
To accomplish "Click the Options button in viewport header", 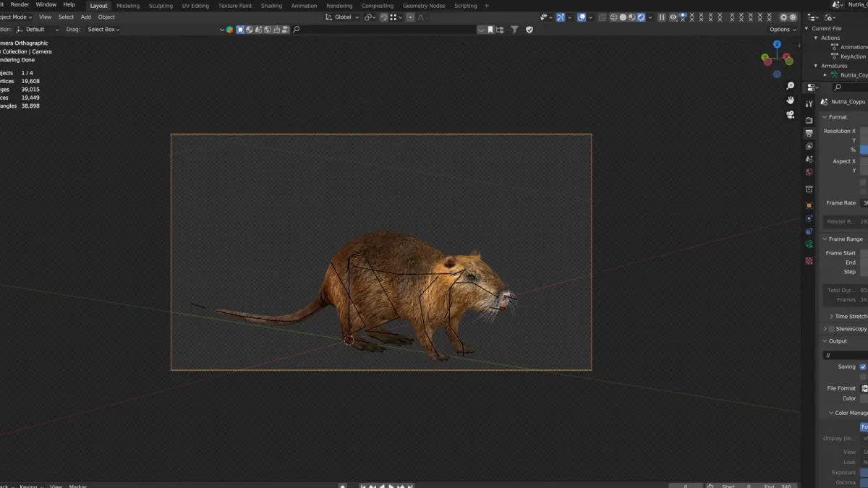I will click(781, 30).
